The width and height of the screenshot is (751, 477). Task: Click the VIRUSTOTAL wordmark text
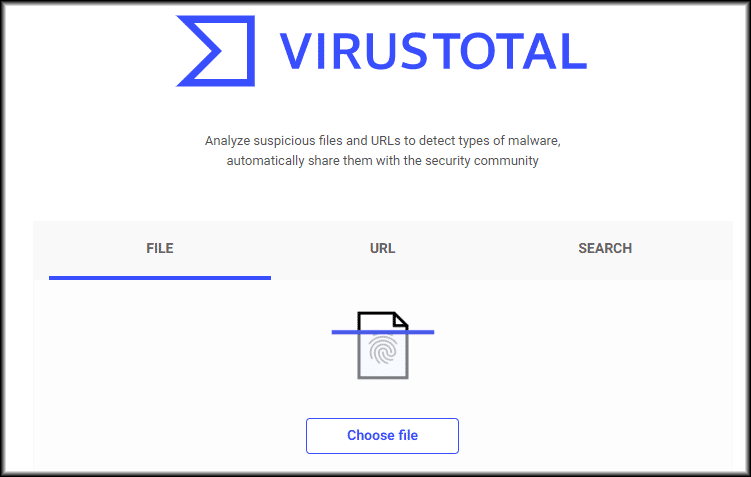(433, 51)
